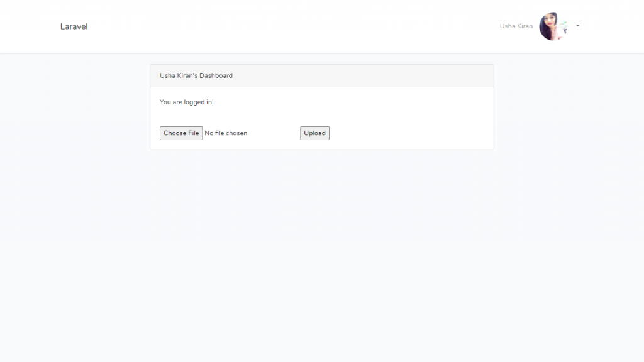Click the word "Usha" in the card header
Screen dimensions: 644x362
click(167, 75)
